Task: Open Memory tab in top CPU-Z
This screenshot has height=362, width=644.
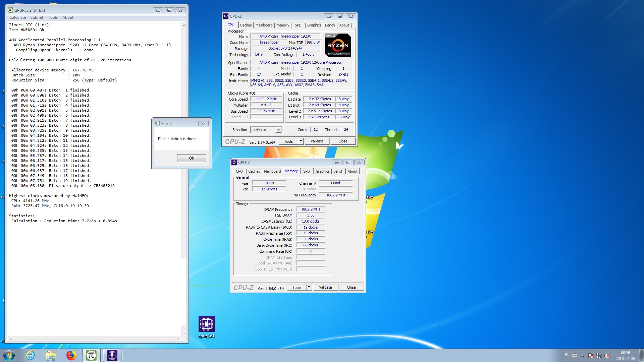Action: [x=283, y=25]
